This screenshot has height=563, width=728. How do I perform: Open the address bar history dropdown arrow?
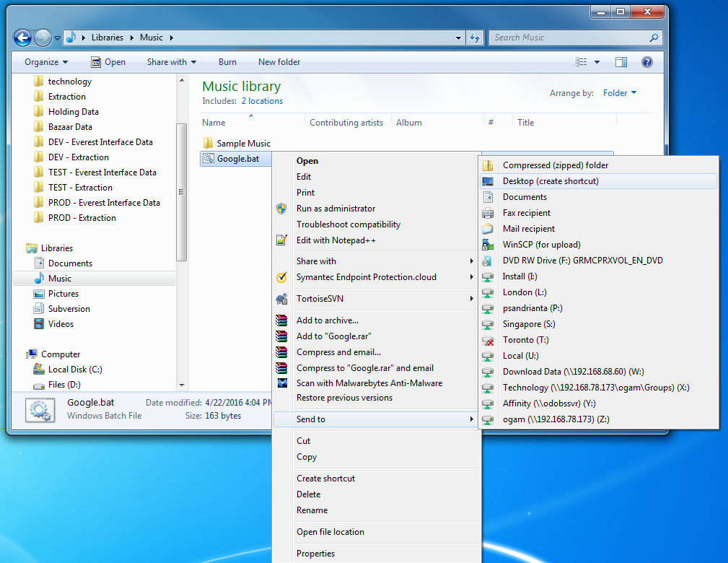(458, 38)
